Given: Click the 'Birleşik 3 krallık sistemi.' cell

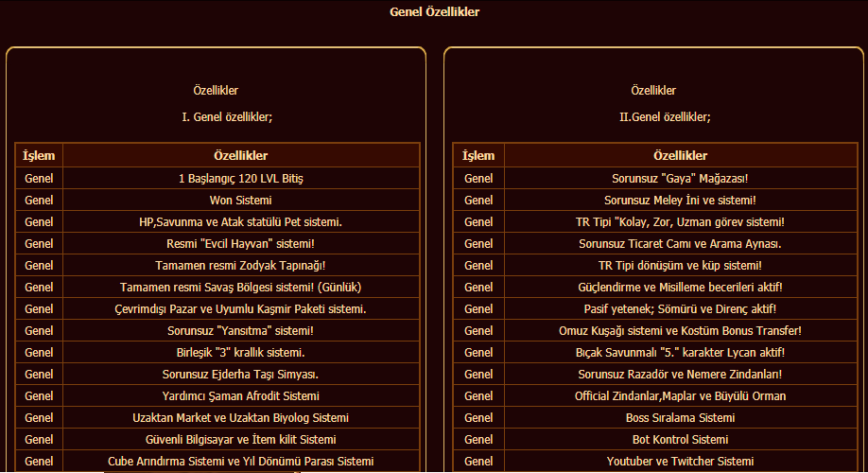Looking at the screenshot, I should coord(241,352).
